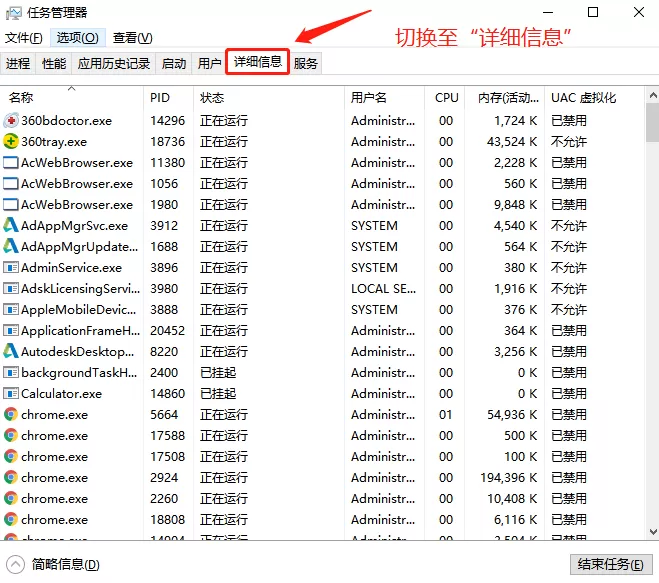The image size is (659, 583).
Task: Switch to the 服务 tab
Action: tap(306, 63)
